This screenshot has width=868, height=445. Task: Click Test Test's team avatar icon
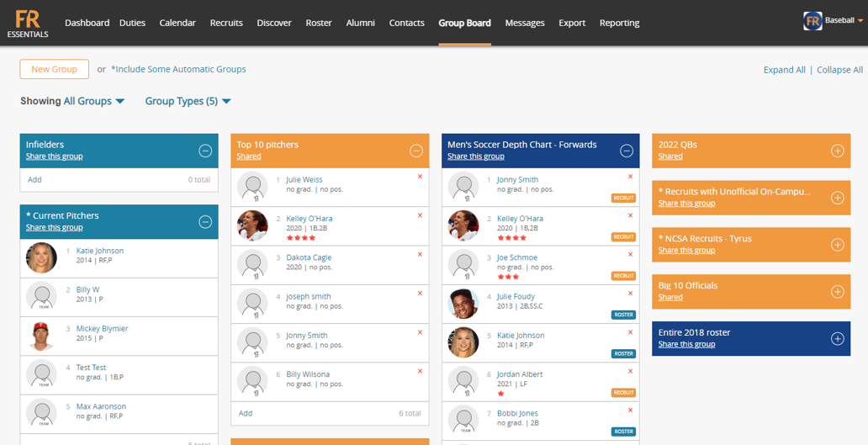[41, 374]
